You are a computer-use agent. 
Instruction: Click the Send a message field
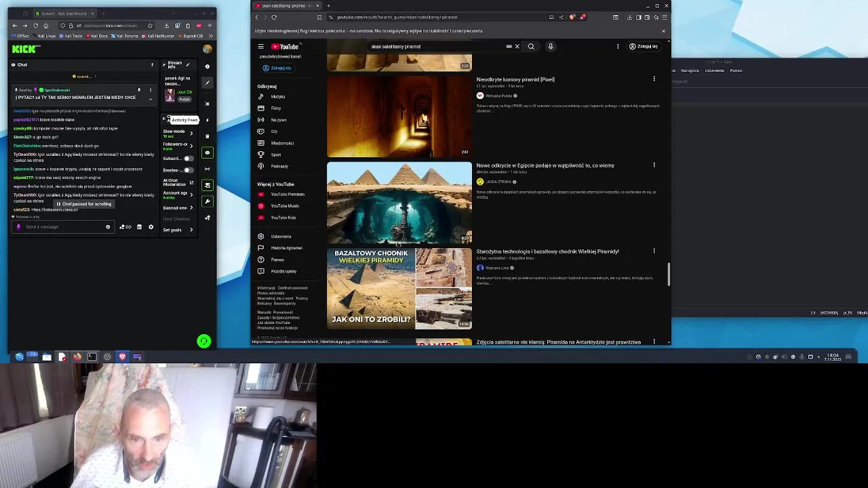[x=62, y=227]
